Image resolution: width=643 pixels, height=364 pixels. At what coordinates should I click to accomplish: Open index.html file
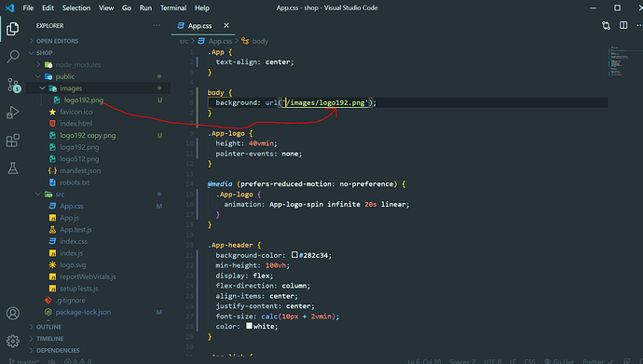75,124
